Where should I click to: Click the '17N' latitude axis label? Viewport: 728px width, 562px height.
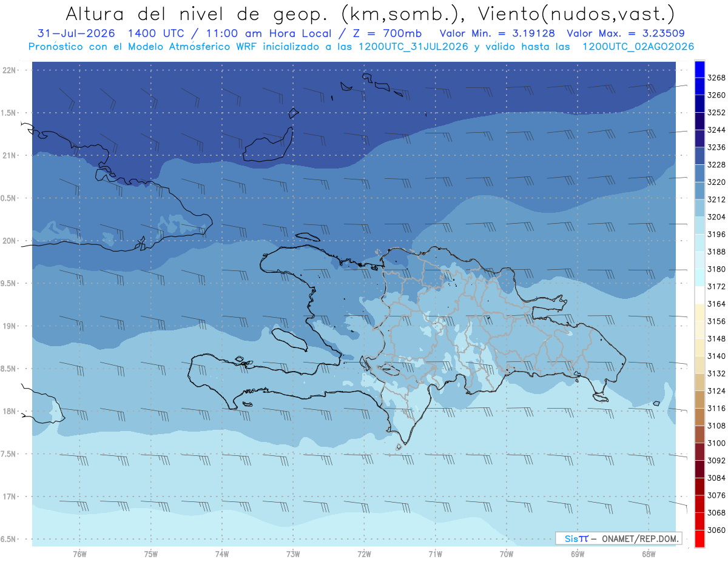tap(9, 497)
